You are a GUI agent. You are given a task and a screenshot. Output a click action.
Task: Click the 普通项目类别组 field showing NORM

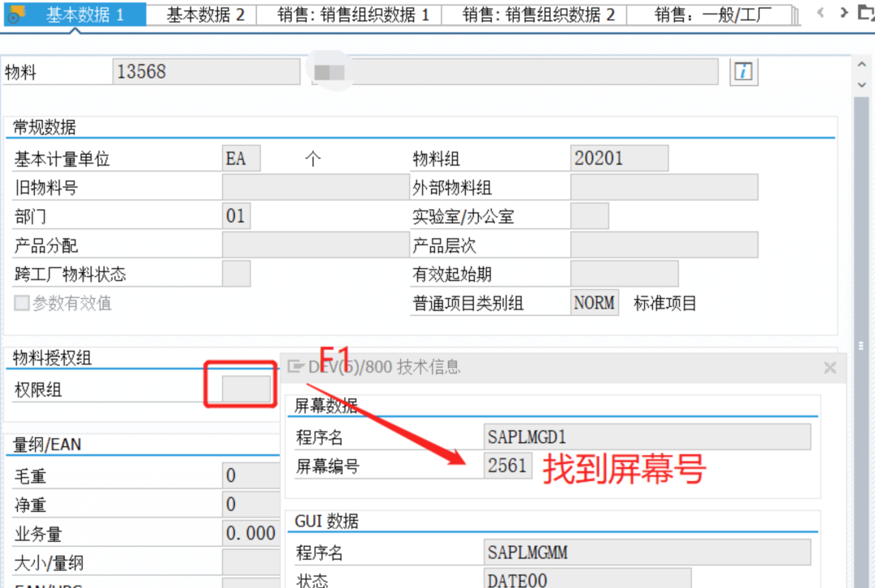click(x=593, y=303)
